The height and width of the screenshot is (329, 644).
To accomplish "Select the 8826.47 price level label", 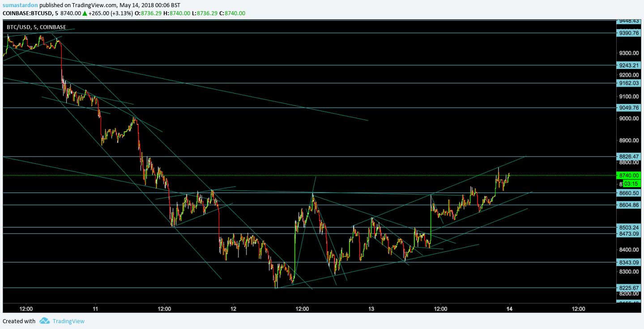I will click(x=628, y=157).
